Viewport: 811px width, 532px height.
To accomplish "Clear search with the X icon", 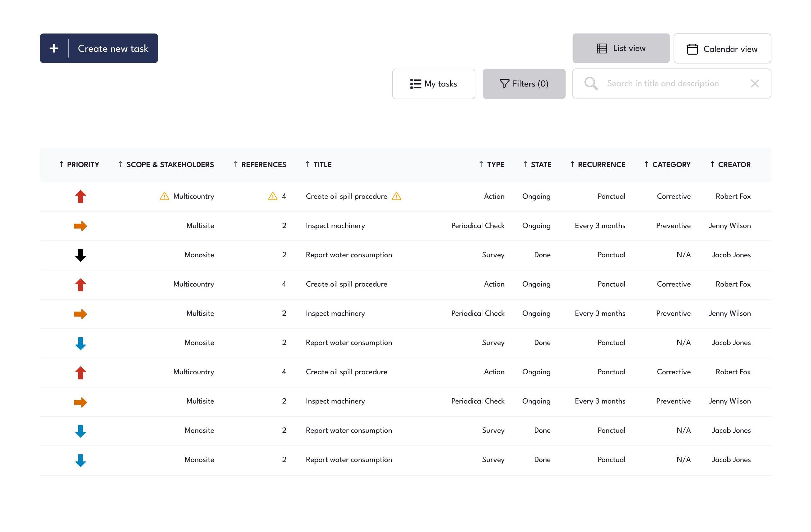I will [x=755, y=84].
